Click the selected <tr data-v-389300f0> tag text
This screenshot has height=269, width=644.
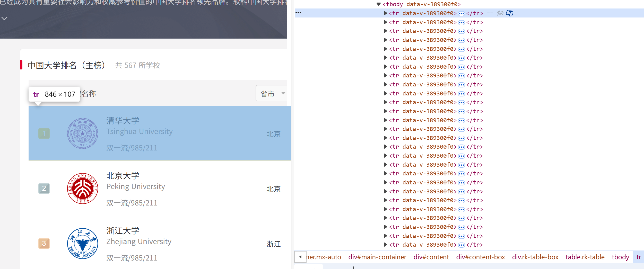click(x=423, y=13)
